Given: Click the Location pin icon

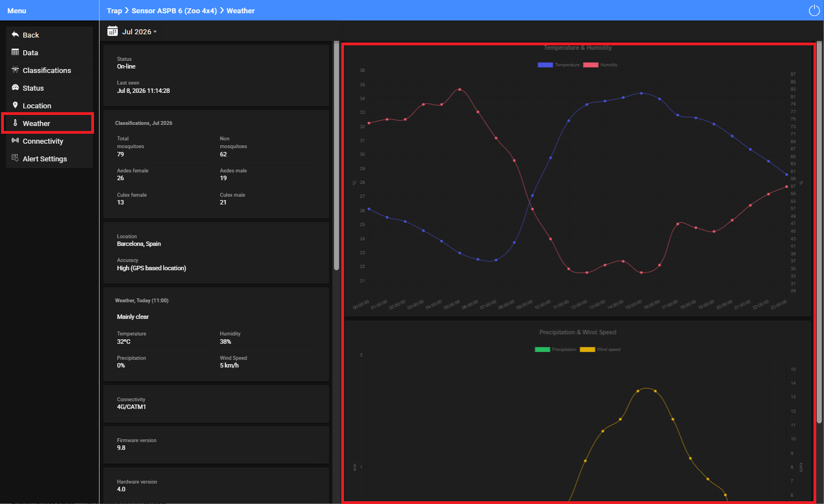Looking at the screenshot, I should [15, 105].
